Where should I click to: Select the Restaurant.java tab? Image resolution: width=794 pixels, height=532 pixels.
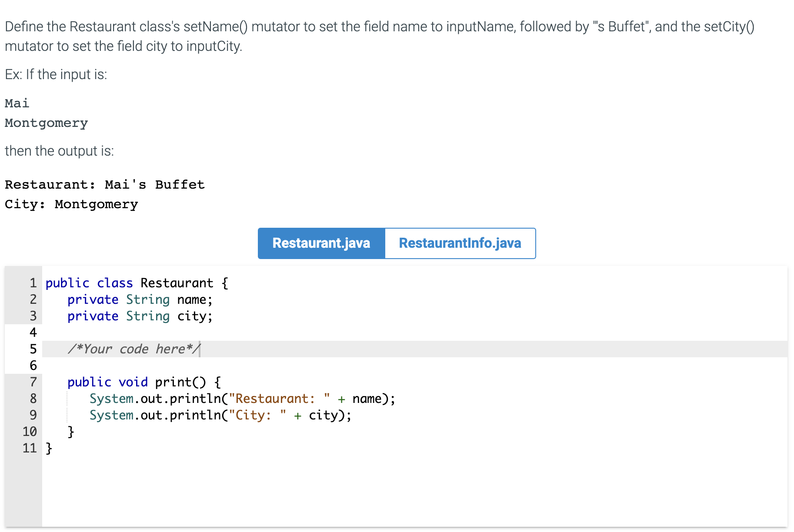pyautogui.click(x=321, y=243)
